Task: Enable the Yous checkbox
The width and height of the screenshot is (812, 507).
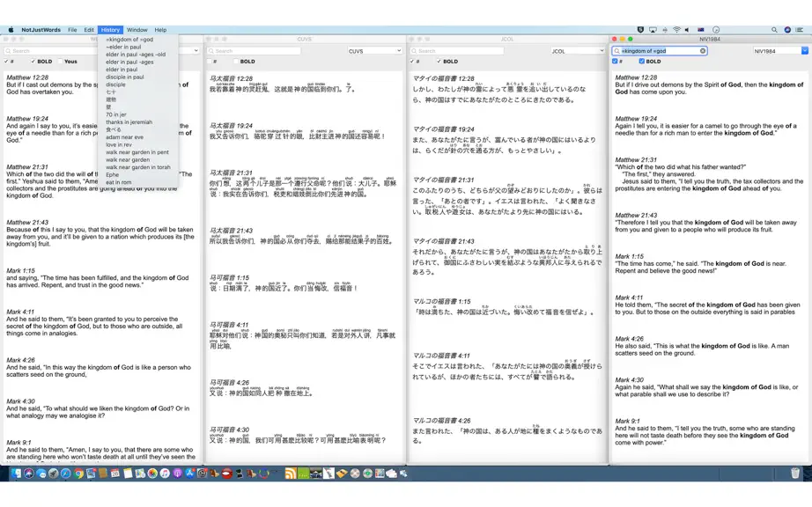Action: pyautogui.click(x=60, y=61)
